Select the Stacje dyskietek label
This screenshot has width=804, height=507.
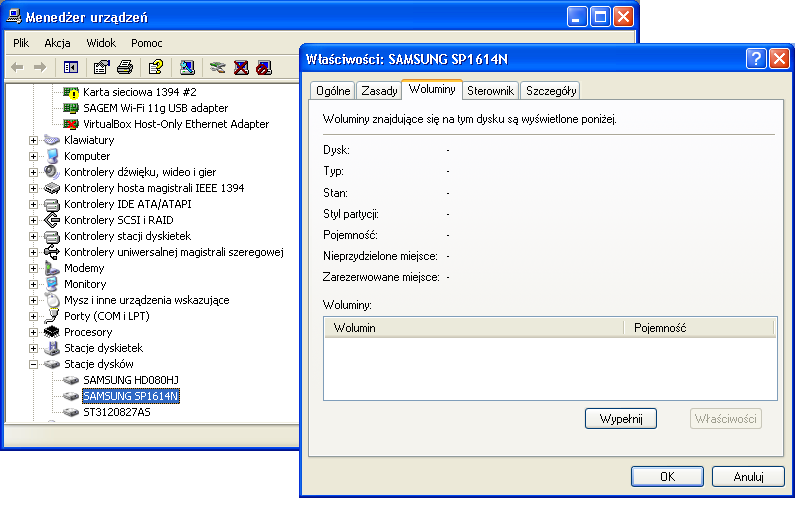pyautogui.click(x=103, y=348)
